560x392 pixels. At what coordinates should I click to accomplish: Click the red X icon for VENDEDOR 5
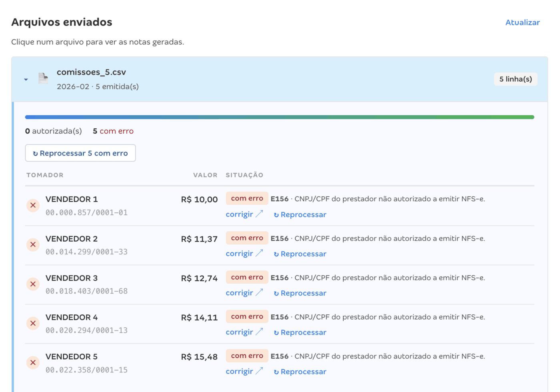[33, 362]
